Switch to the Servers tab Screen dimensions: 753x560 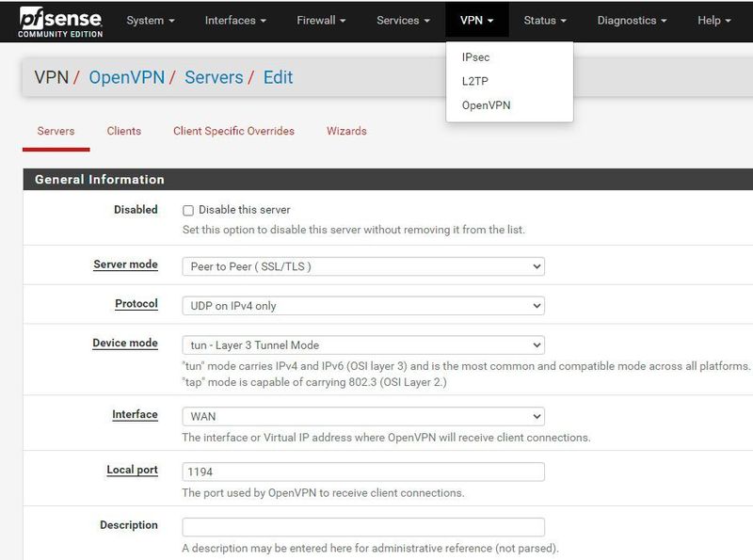click(56, 131)
